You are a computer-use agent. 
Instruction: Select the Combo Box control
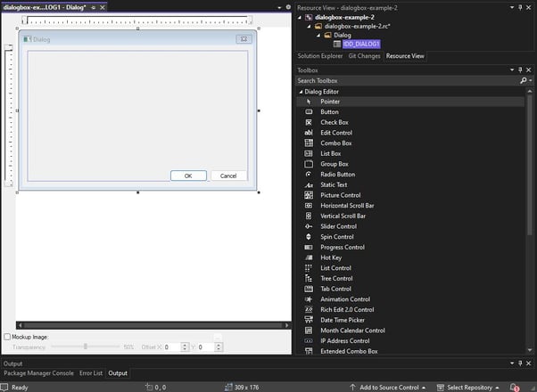pyautogui.click(x=335, y=143)
